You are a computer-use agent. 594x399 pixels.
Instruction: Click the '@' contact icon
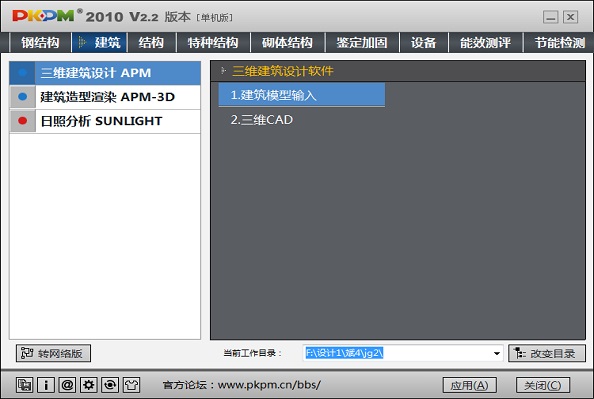click(67, 385)
